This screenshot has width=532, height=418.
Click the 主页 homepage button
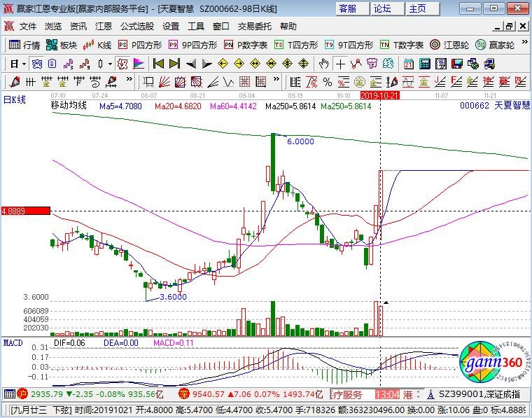[x=423, y=8]
